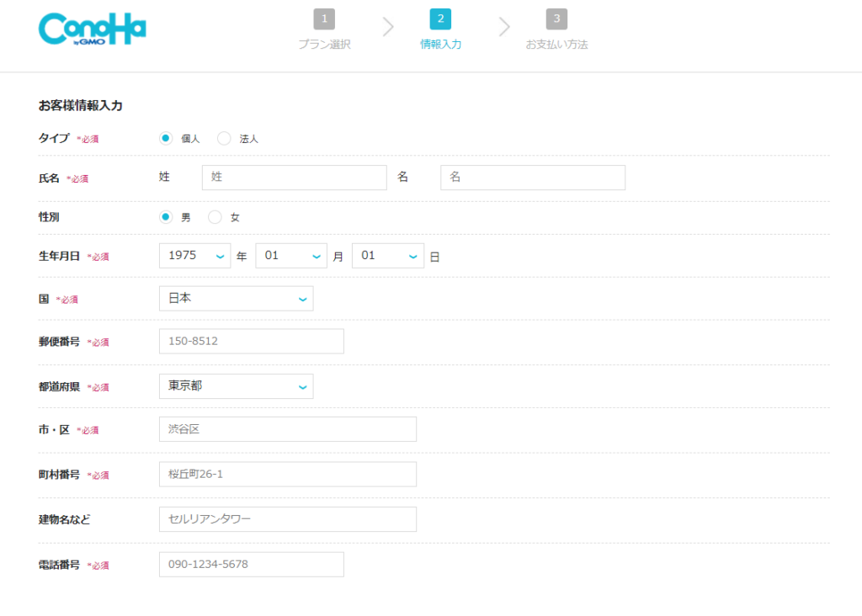The image size is (862, 616).
Task: Focus the 町村番号 address field
Action: pos(287,474)
